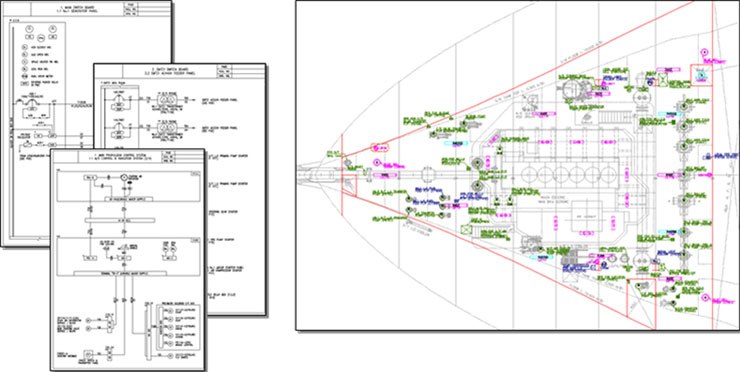Click the title block of the middle switchboard sheet

click(x=179, y=70)
